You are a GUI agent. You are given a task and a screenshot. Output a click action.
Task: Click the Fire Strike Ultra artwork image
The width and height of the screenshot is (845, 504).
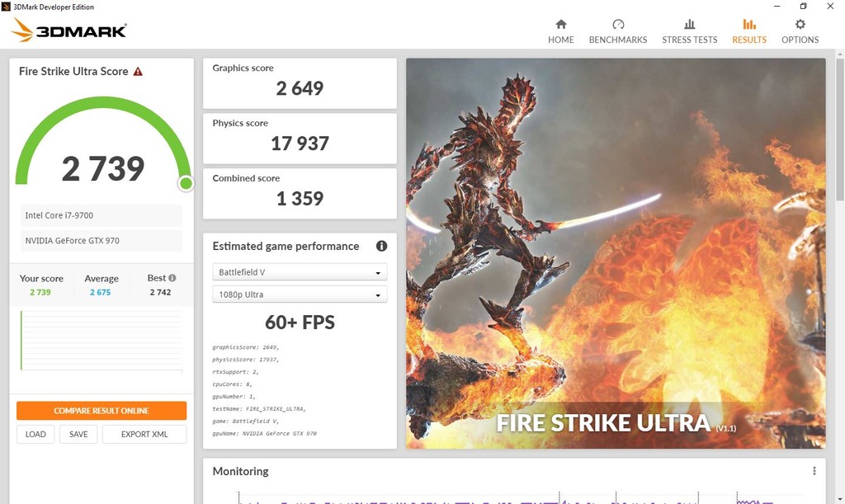[x=616, y=253]
